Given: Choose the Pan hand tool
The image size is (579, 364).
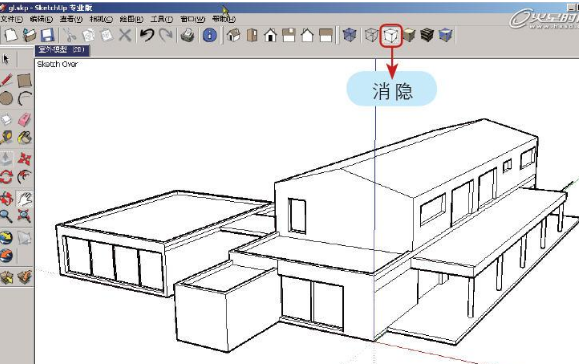Looking at the screenshot, I should [x=24, y=199].
